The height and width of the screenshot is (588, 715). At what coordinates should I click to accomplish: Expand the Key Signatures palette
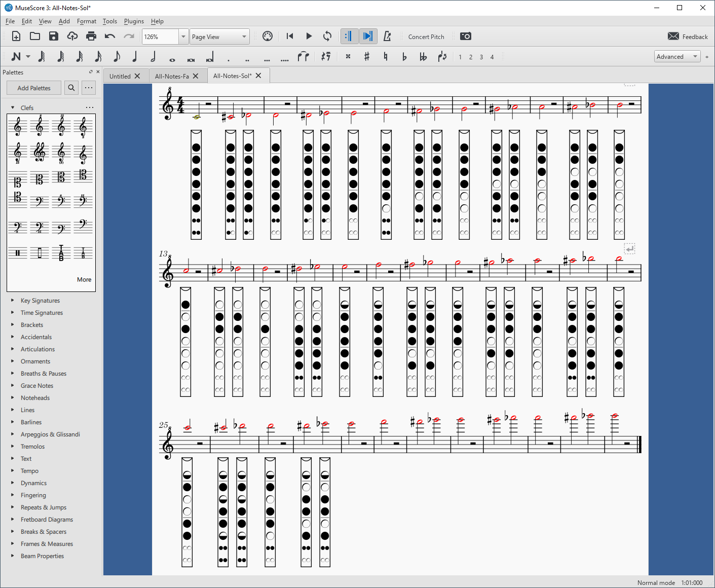(x=13, y=300)
